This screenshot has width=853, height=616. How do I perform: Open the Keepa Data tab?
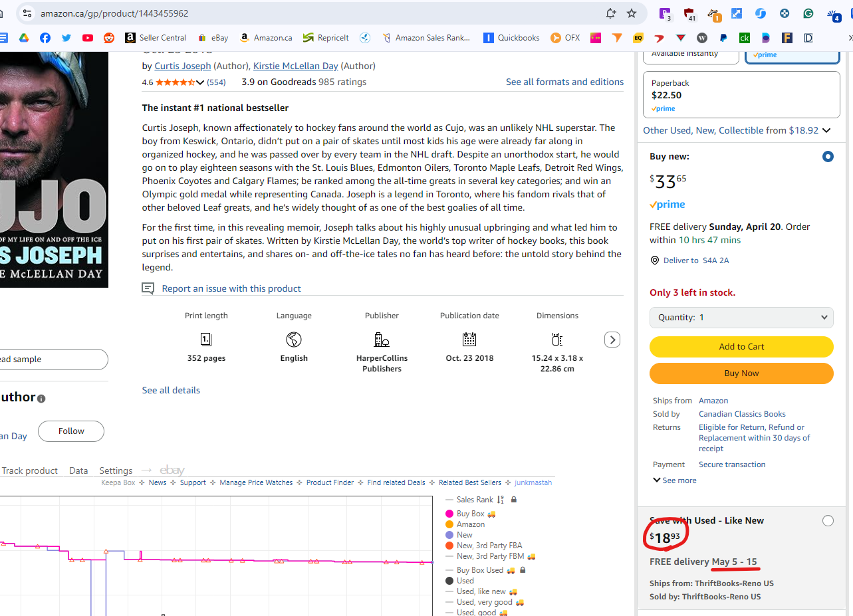tap(78, 470)
